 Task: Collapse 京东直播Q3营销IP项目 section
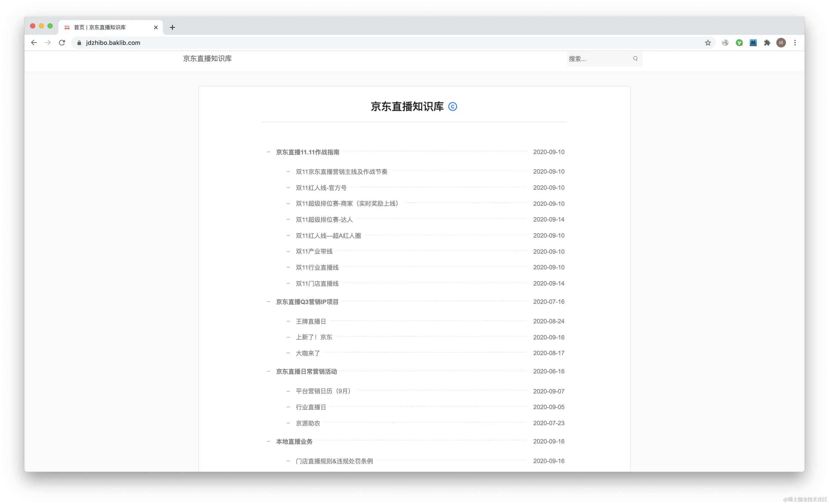coord(268,302)
